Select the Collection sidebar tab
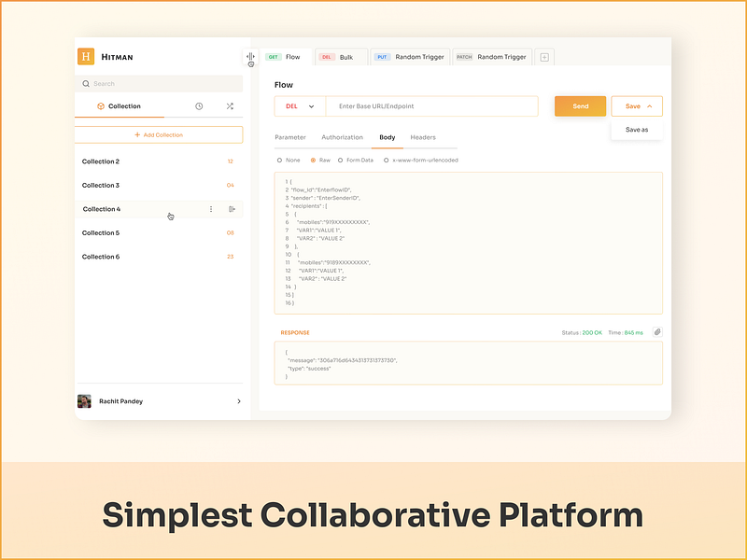 [x=120, y=106]
